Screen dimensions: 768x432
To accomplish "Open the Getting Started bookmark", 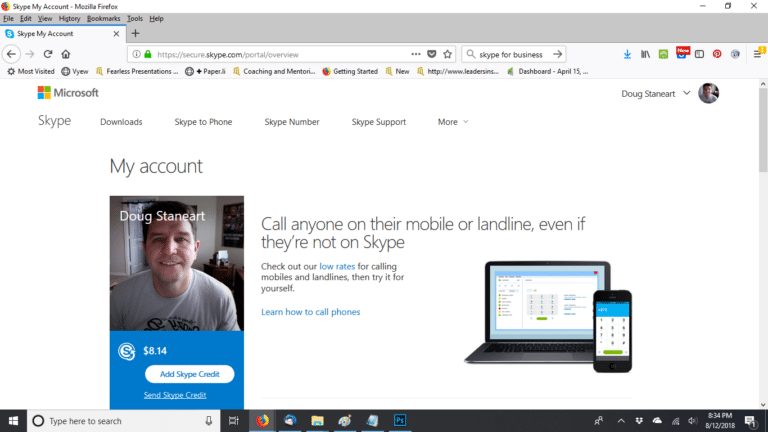I will coord(350,72).
